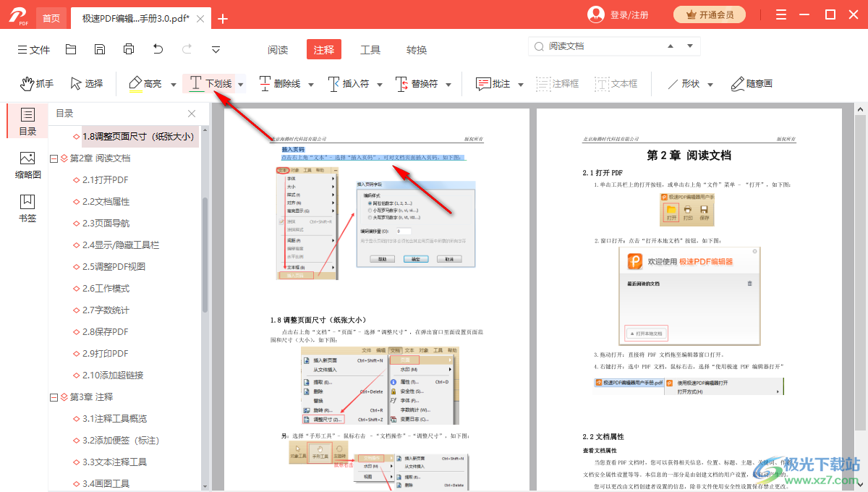The height and width of the screenshot is (492, 868).
Task: Select the Replace text (替换符) tool
Action: click(417, 84)
